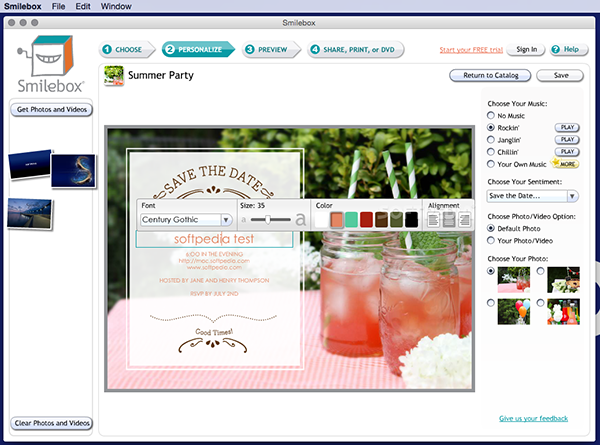Select the blue S logo thumbnail

coord(73,171)
